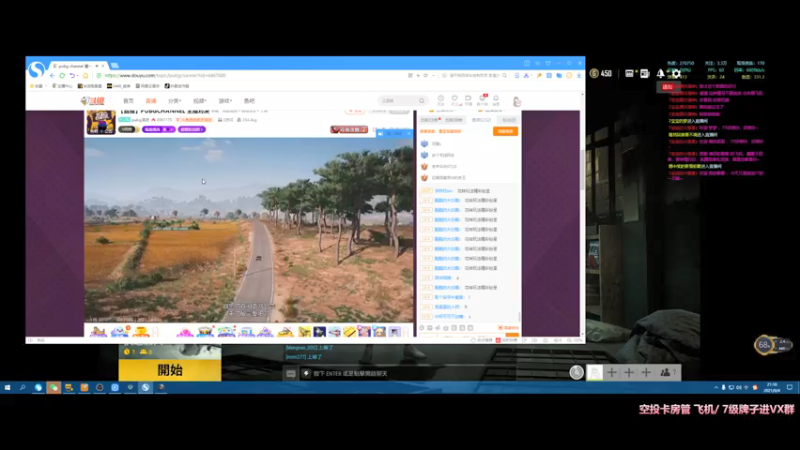Use the browser page vertical scrollbar
This screenshot has width=800, height=450.
[x=583, y=168]
